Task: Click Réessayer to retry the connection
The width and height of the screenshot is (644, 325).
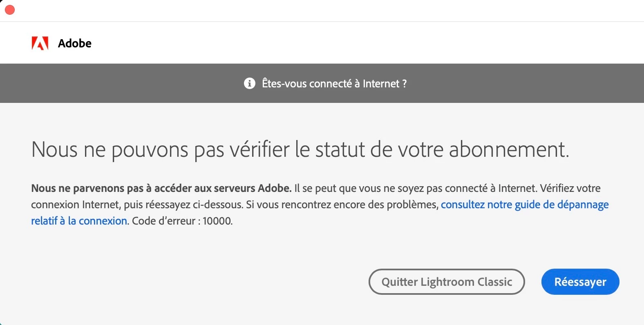Action: click(580, 282)
